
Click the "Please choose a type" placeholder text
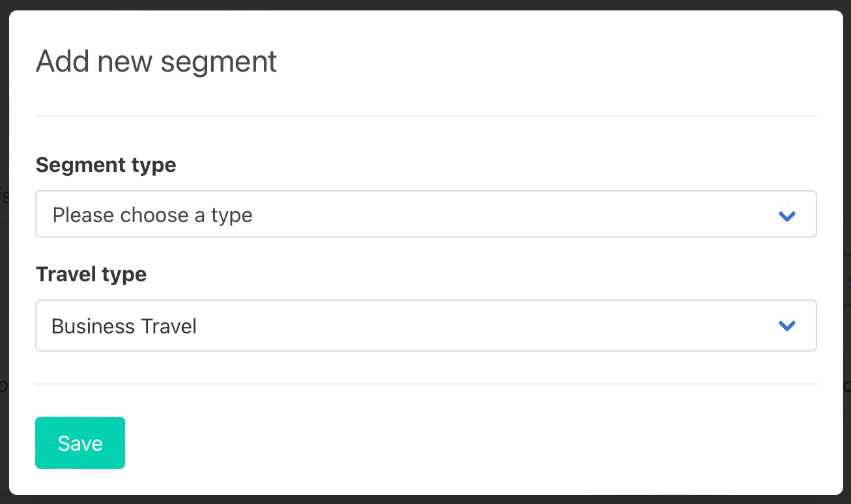152,215
